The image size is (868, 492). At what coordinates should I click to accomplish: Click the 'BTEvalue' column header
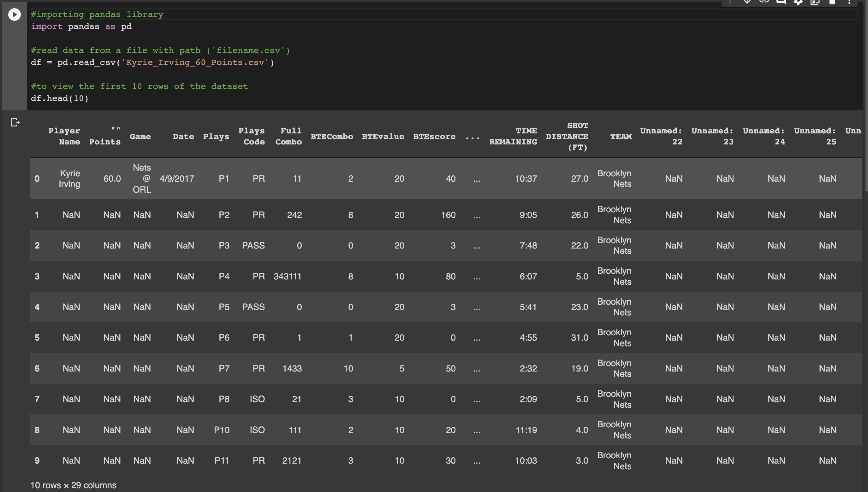point(383,137)
